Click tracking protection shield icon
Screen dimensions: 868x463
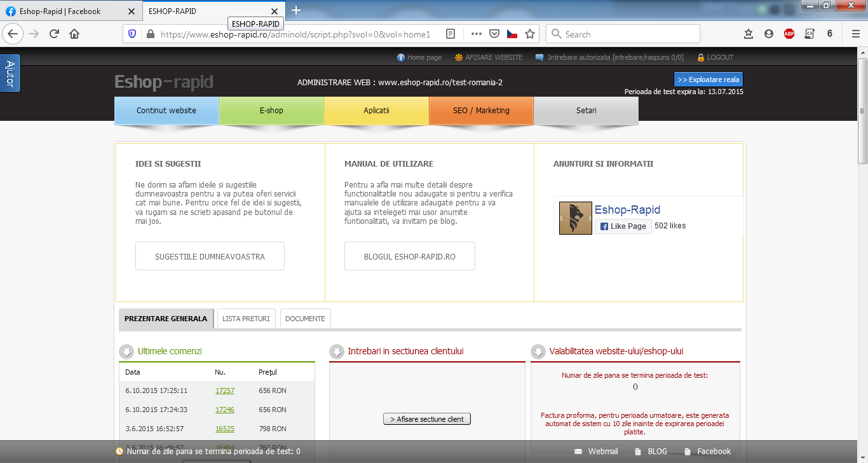click(x=132, y=34)
